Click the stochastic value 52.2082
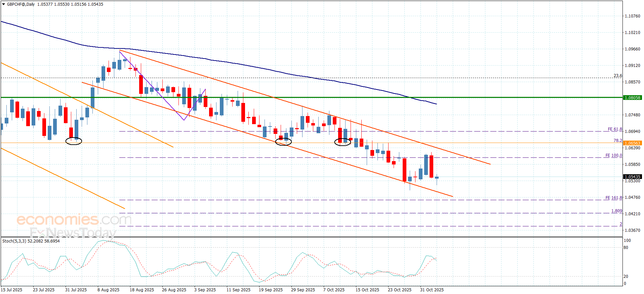644x294 pixels. 35,241
